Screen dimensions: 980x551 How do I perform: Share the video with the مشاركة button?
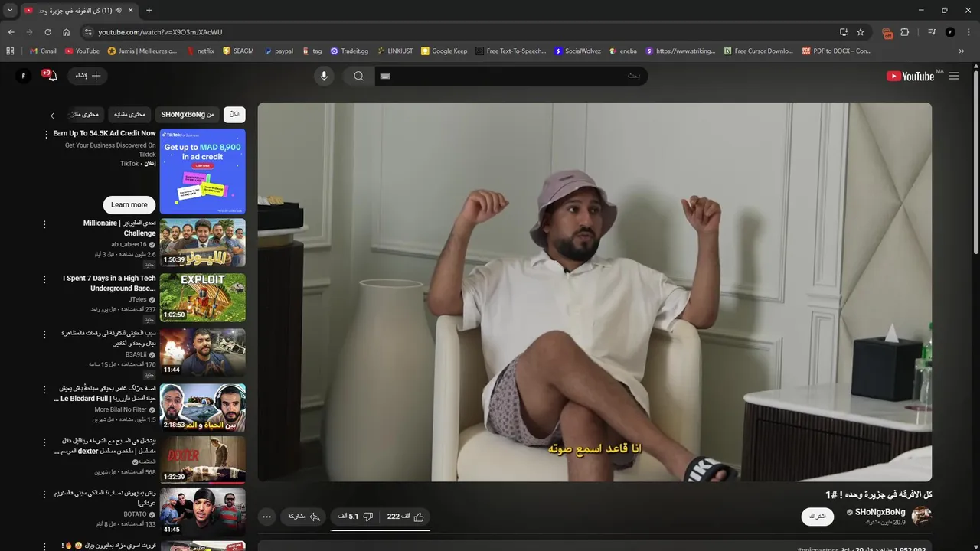(x=304, y=517)
